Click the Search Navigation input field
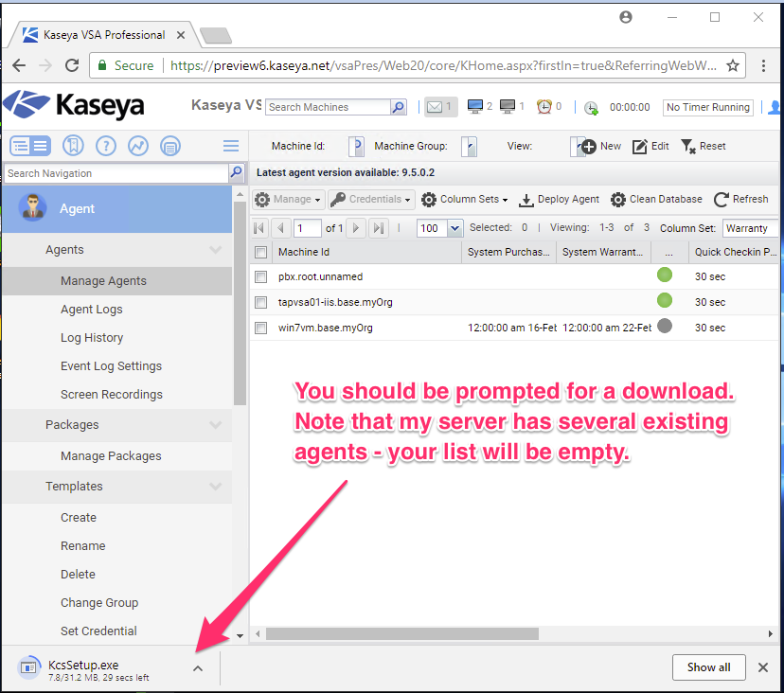The image size is (784, 693). click(116, 173)
